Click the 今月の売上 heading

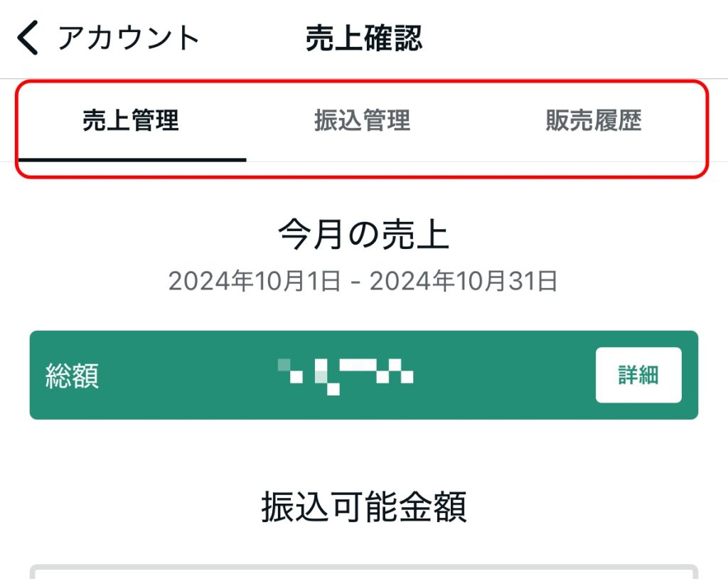point(363,234)
